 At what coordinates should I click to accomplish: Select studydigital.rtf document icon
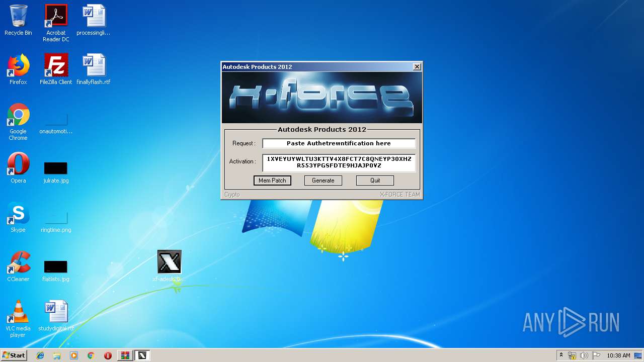tap(56, 316)
